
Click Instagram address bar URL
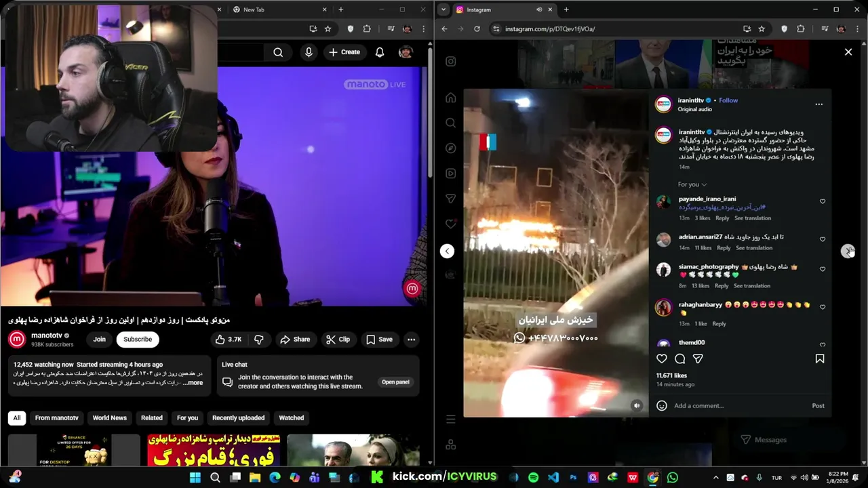550,29
